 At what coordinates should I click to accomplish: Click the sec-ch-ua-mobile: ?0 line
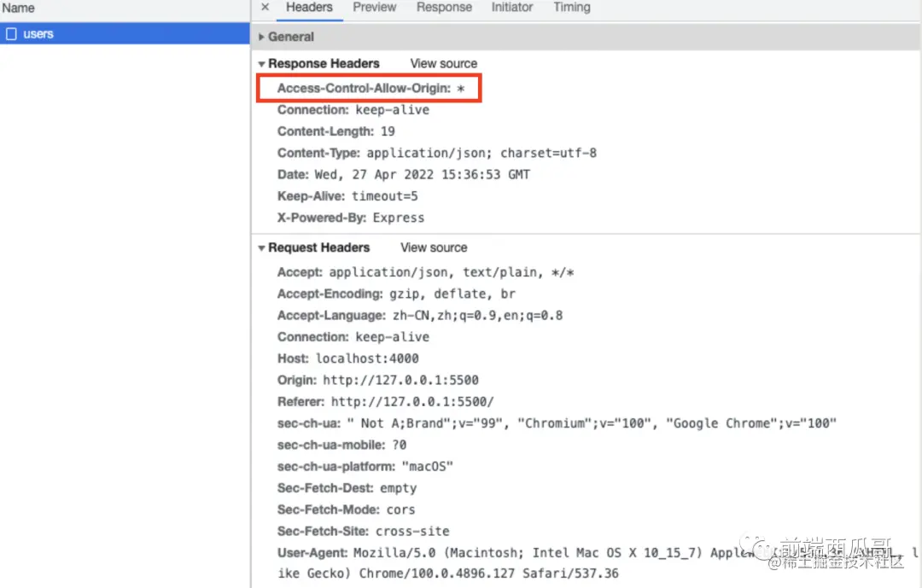click(341, 445)
